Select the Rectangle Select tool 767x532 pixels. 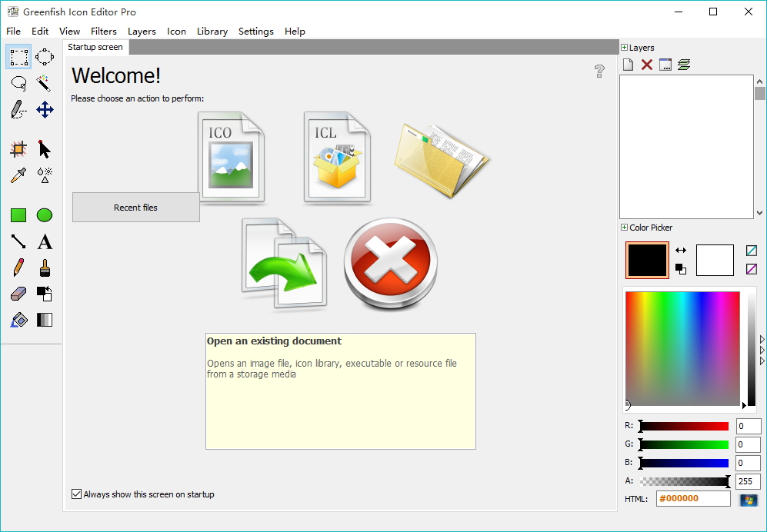18,57
